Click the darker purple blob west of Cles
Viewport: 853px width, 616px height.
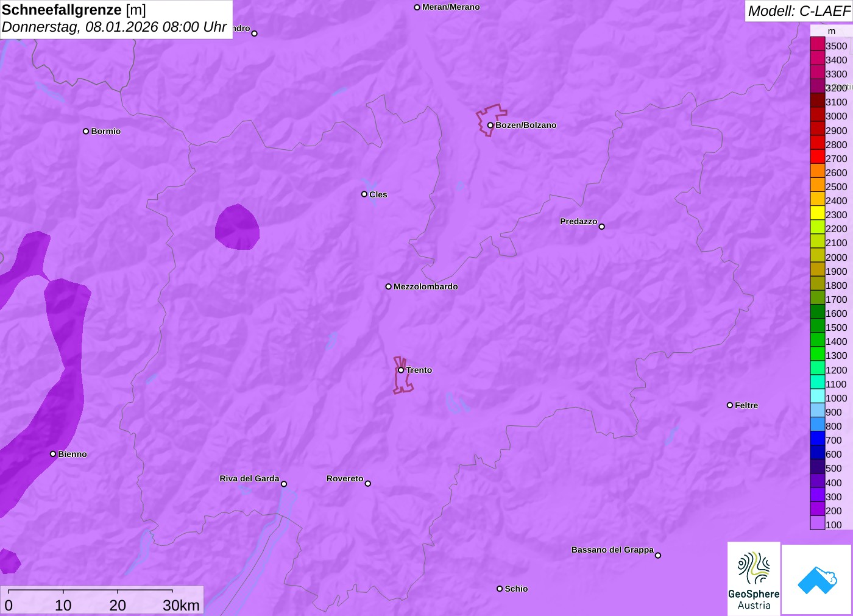tap(237, 227)
